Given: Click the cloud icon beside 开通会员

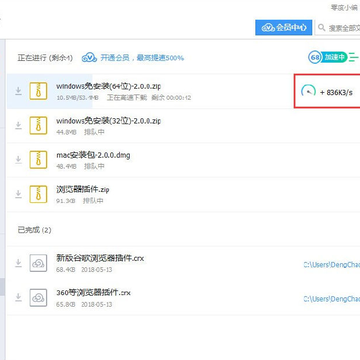Looking at the screenshot, I should tap(89, 58).
